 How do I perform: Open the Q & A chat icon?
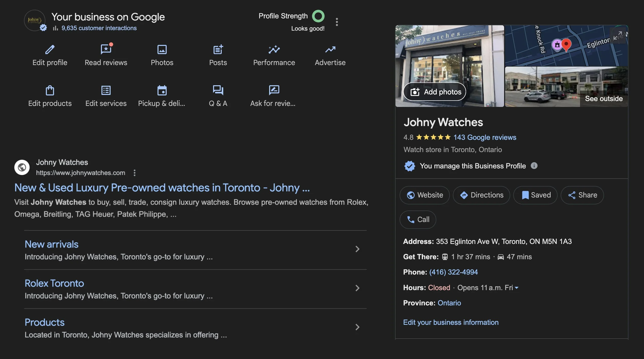pyautogui.click(x=218, y=90)
